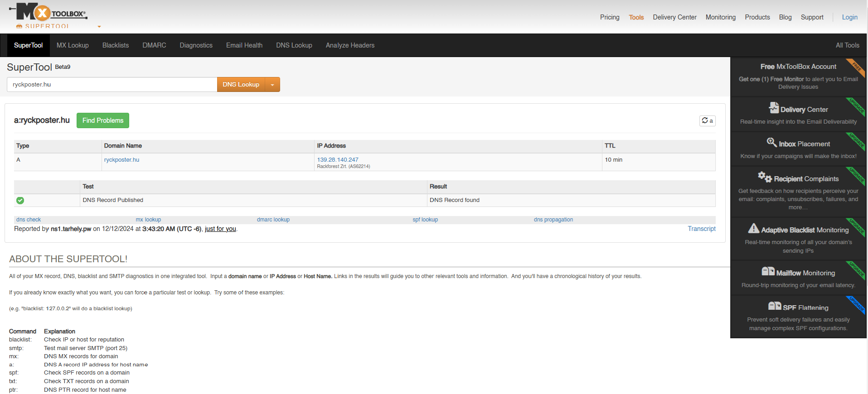
Task: Click the a:ryckposter.hu result heading
Action: (42, 120)
